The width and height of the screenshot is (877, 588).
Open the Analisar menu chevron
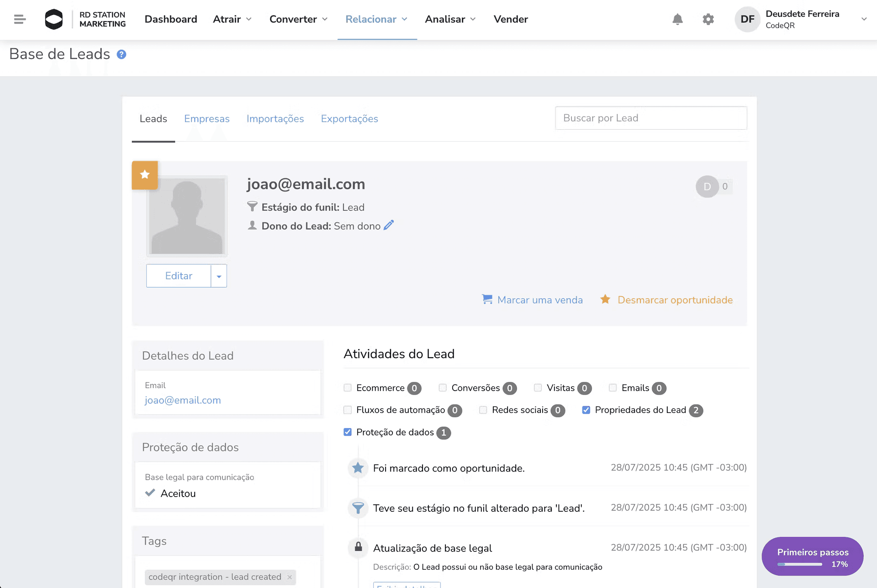473,19
